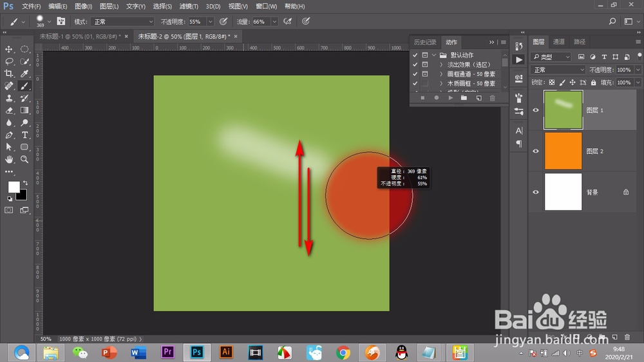Switch to the 通道 tab
This screenshot has width=644, height=362.
(x=558, y=41)
